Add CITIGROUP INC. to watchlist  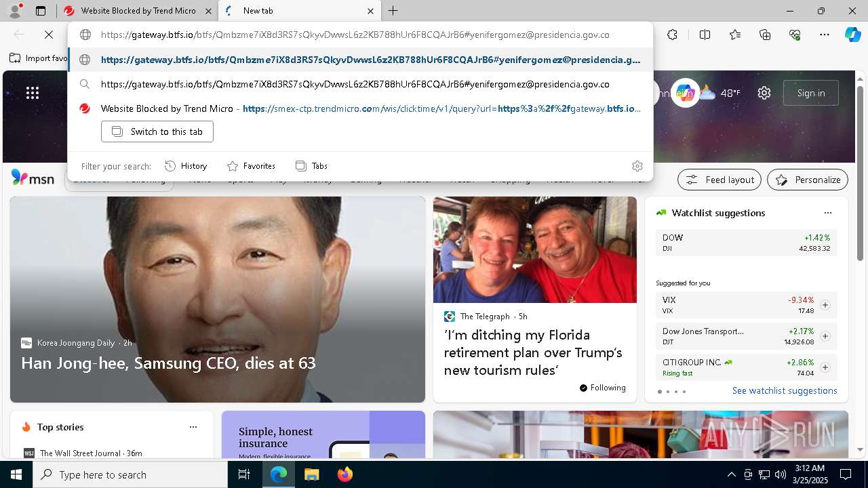(x=825, y=367)
